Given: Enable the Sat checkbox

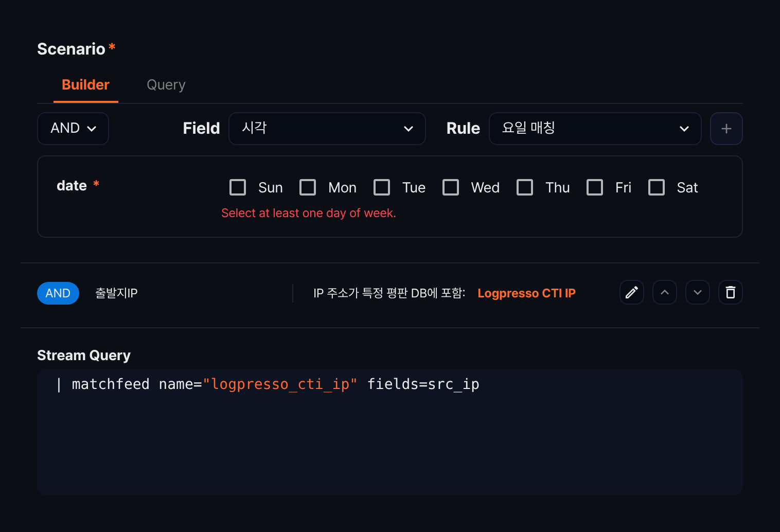Looking at the screenshot, I should pos(657,187).
